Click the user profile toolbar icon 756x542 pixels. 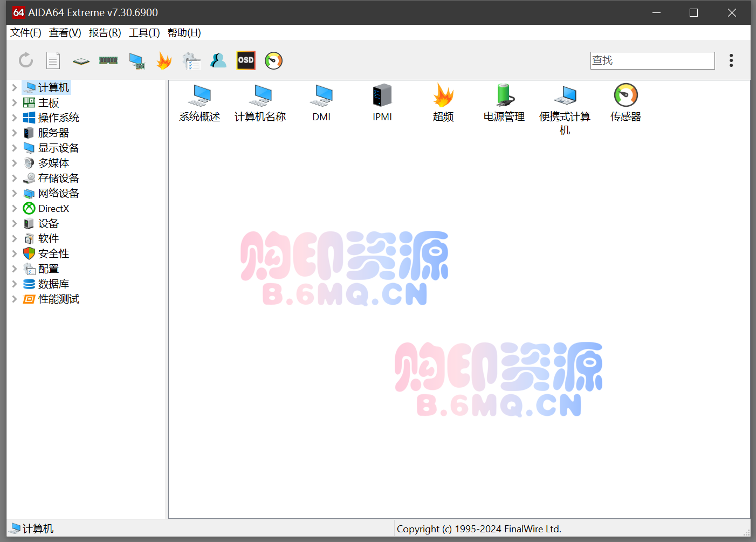218,60
